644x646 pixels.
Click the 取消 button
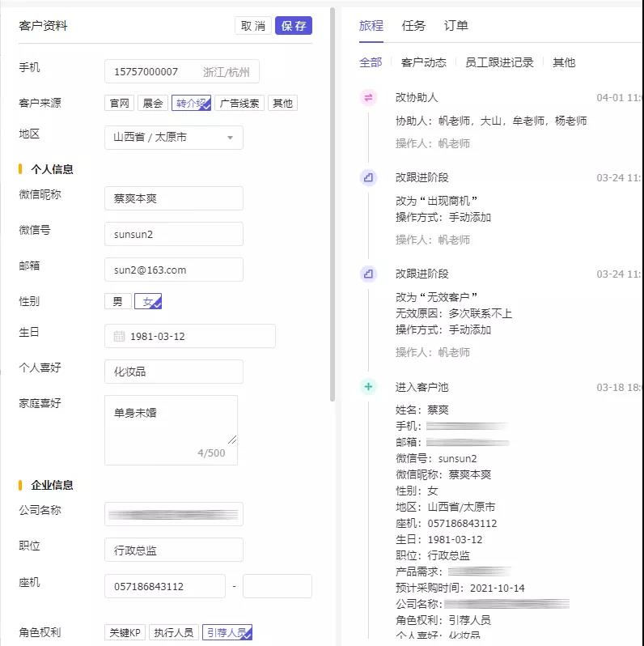click(253, 26)
